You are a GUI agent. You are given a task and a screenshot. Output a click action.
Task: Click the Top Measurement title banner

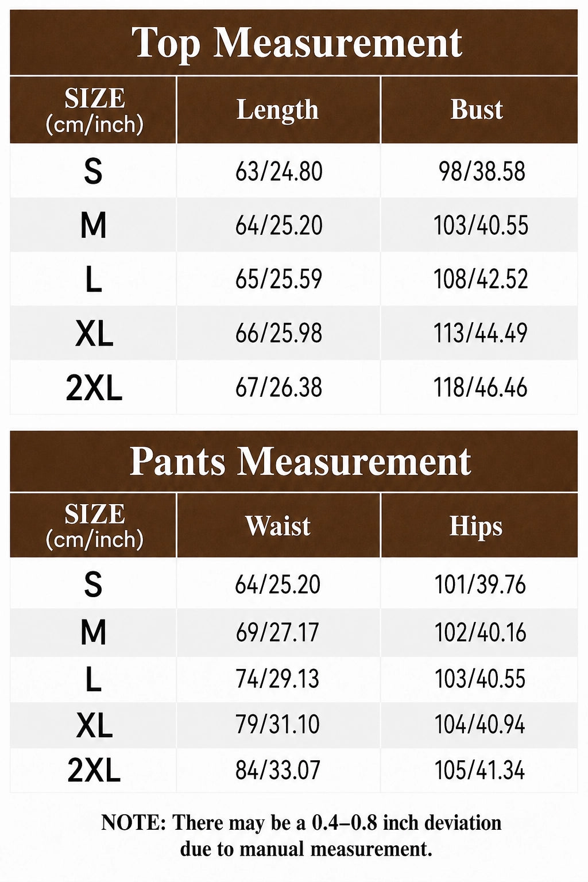click(x=294, y=42)
